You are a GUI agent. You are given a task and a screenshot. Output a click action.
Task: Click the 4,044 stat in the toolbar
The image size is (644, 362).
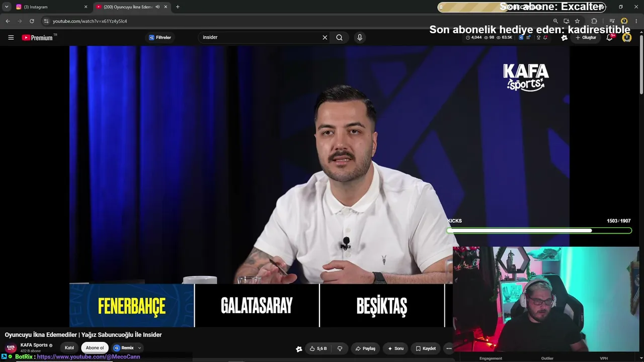point(474,37)
